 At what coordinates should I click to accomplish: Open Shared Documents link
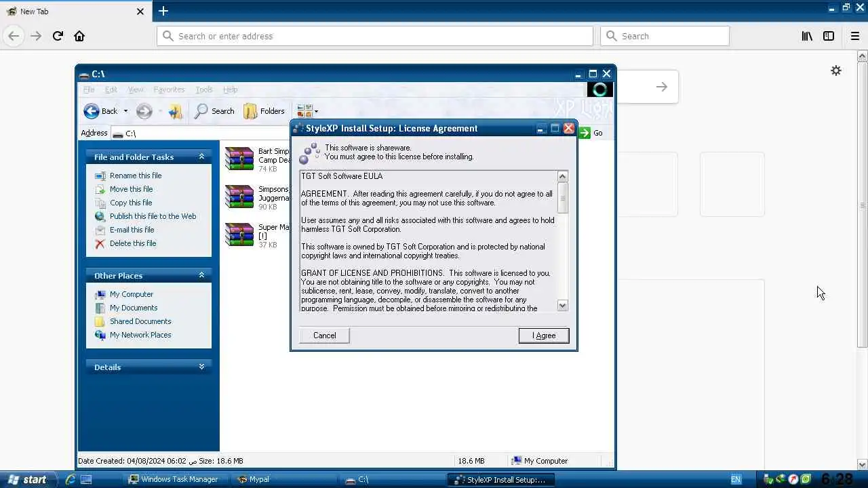pyautogui.click(x=140, y=321)
